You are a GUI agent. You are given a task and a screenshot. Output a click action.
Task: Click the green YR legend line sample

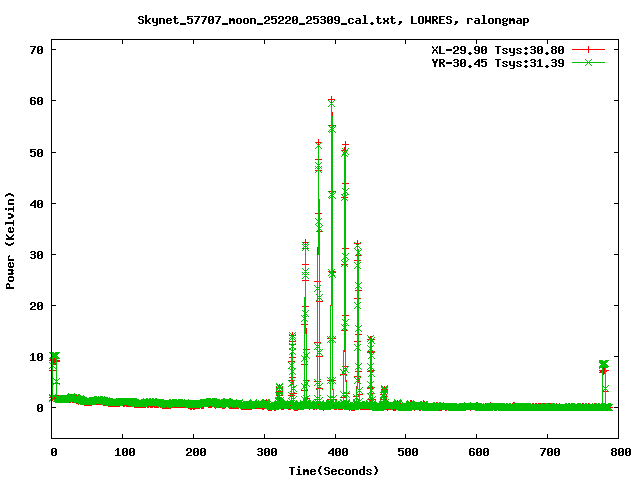588,62
